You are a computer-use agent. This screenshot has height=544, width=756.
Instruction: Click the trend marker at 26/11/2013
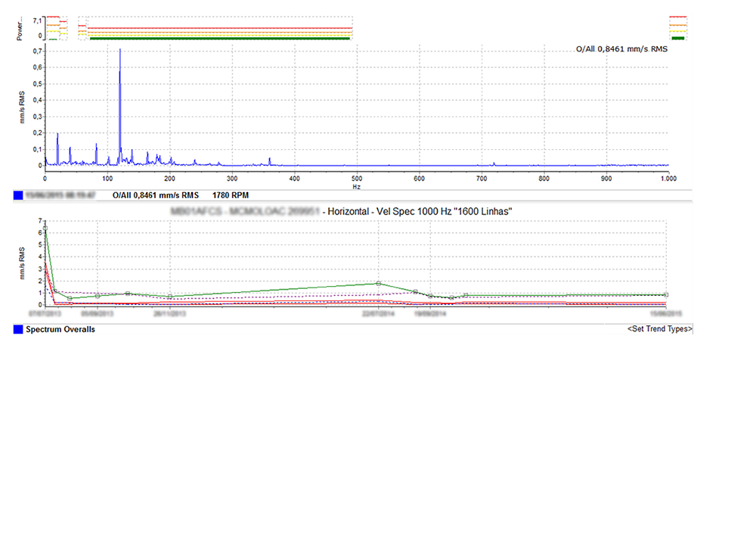(170, 297)
